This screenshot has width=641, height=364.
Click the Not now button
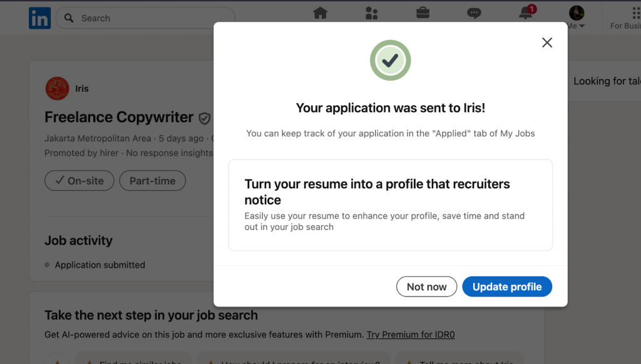click(426, 287)
